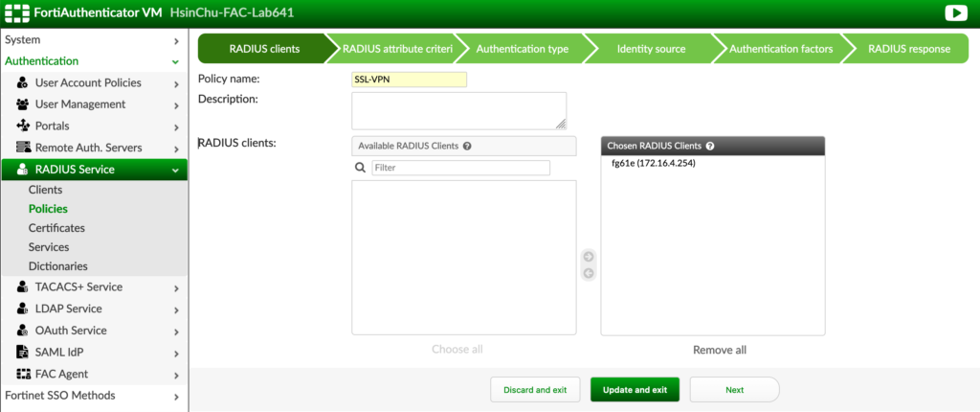This screenshot has height=412, width=980.
Task: Collapse the RADIUS Service chevron
Action: [x=176, y=171]
